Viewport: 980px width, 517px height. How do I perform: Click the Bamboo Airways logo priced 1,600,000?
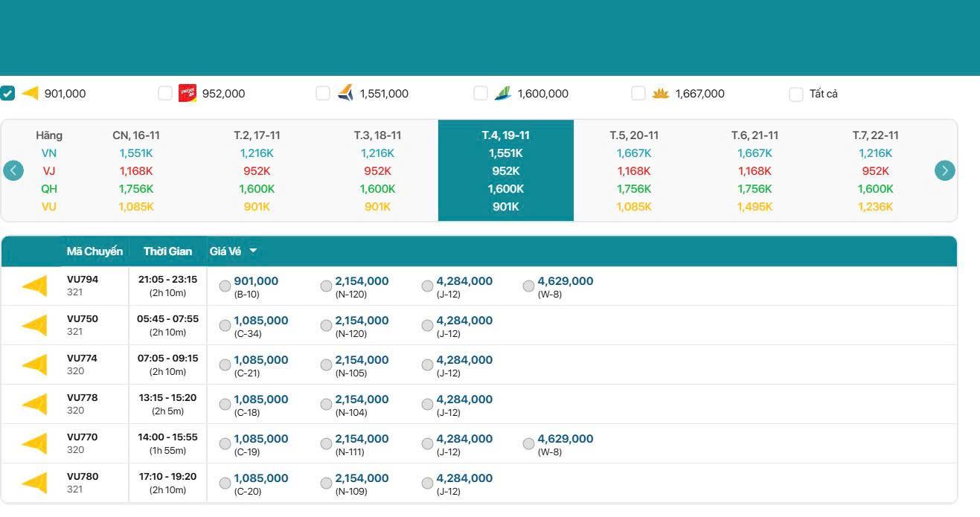point(503,93)
